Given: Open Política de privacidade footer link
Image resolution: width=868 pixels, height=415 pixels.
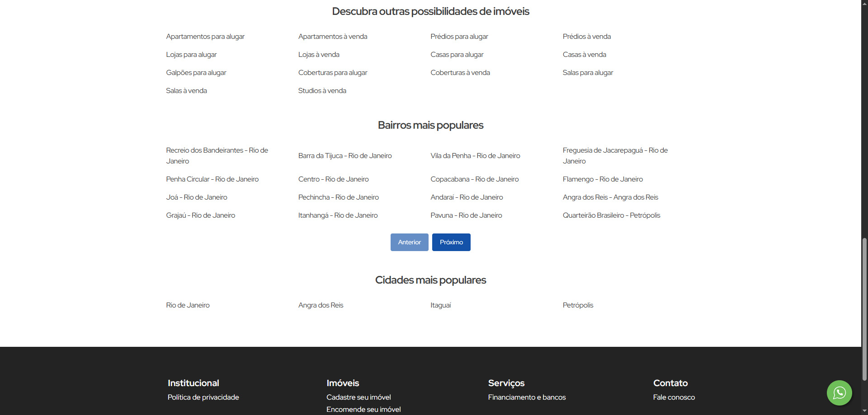Looking at the screenshot, I should point(203,397).
